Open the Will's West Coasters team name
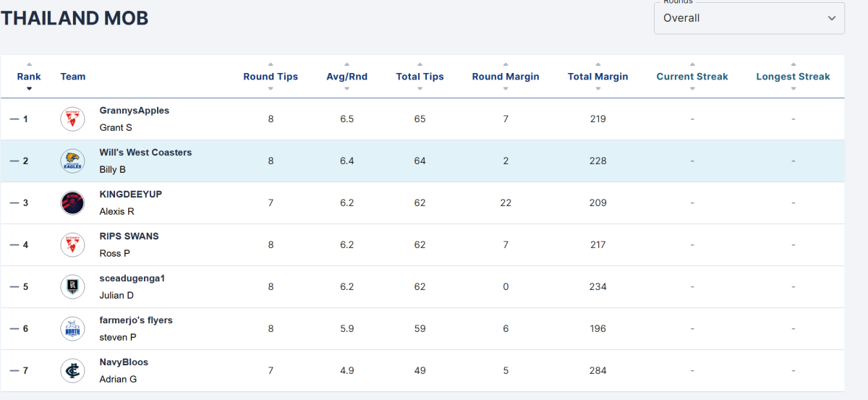The width and height of the screenshot is (868, 400). pyautogui.click(x=145, y=153)
